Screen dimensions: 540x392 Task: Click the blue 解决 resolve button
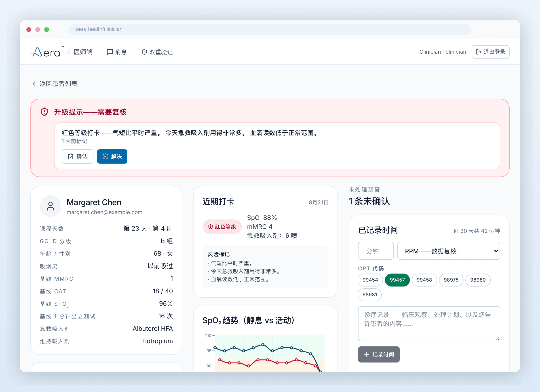[112, 156]
